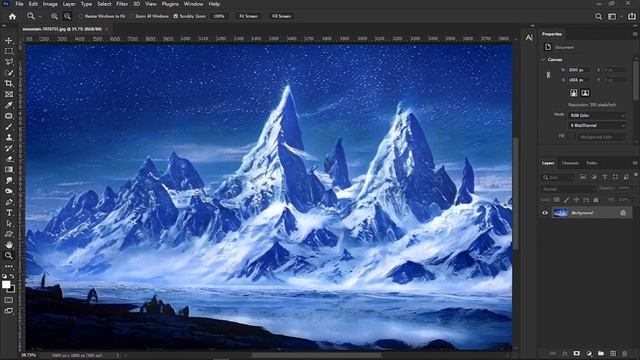
Task: Select the Crop tool
Action: tap(9, 83)
